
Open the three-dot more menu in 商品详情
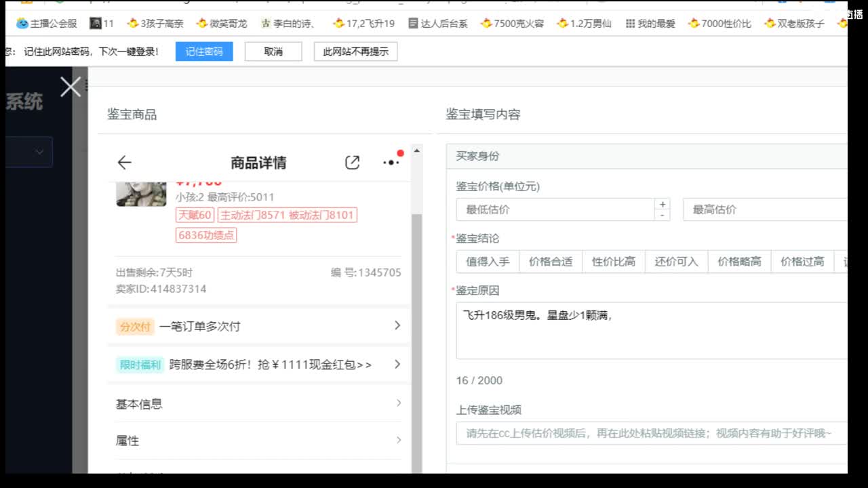coord(391,162)
